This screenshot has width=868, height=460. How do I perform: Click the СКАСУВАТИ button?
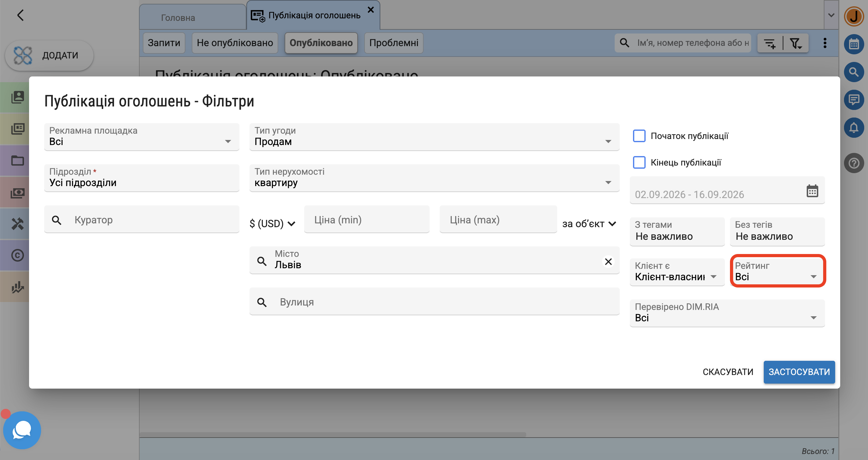coord(728,372)
